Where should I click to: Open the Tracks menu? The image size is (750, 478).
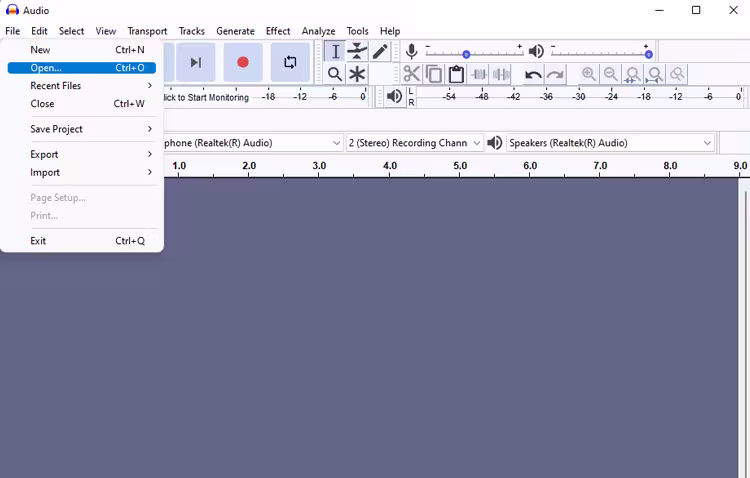coord(192,31)
